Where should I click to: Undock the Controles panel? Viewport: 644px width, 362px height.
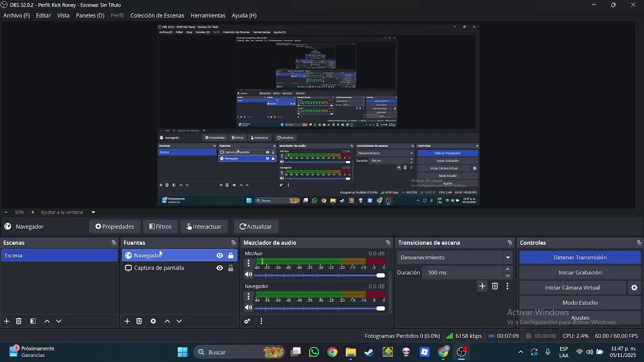639,243
